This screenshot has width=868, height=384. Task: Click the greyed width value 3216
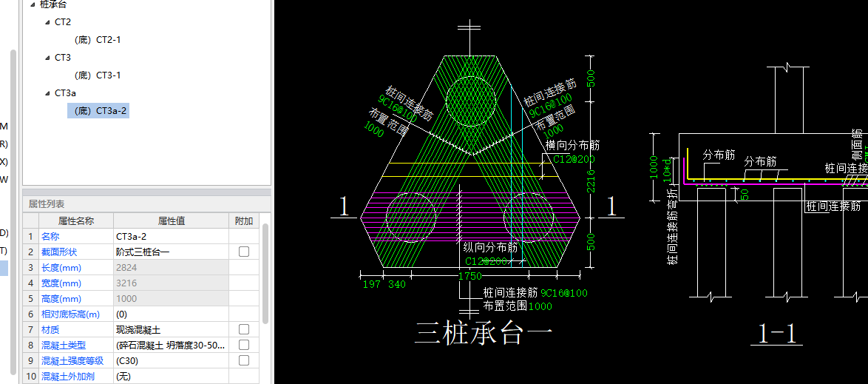click(171, 283)
